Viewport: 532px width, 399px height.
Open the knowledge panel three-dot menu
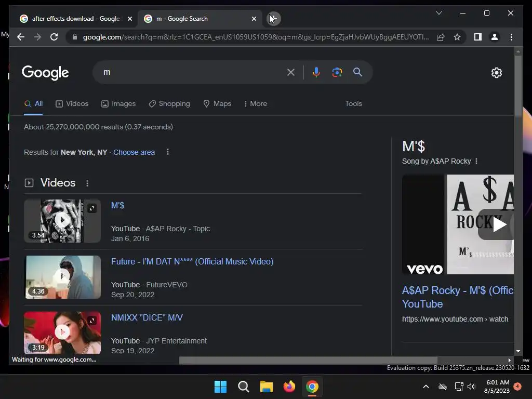(476, 161)
